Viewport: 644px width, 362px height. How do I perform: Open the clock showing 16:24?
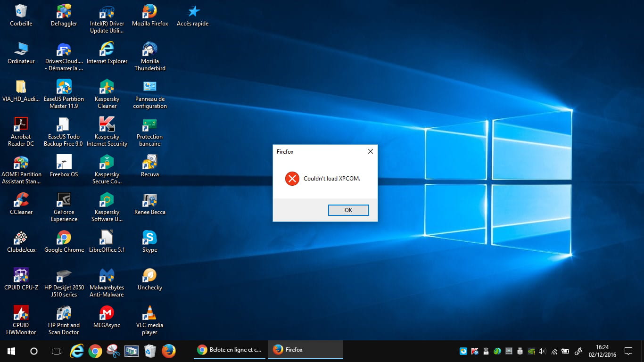coord(602,351)
